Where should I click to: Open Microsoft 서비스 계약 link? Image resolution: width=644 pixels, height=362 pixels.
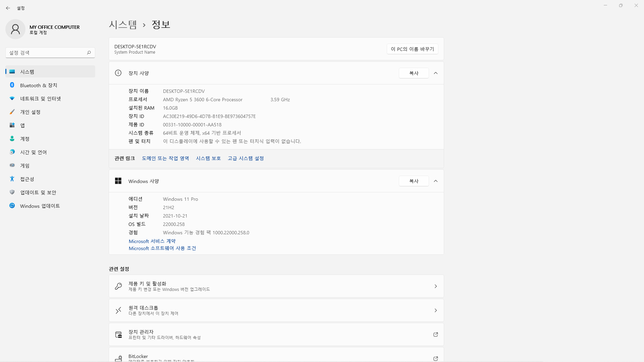click(x=152, y=241)
